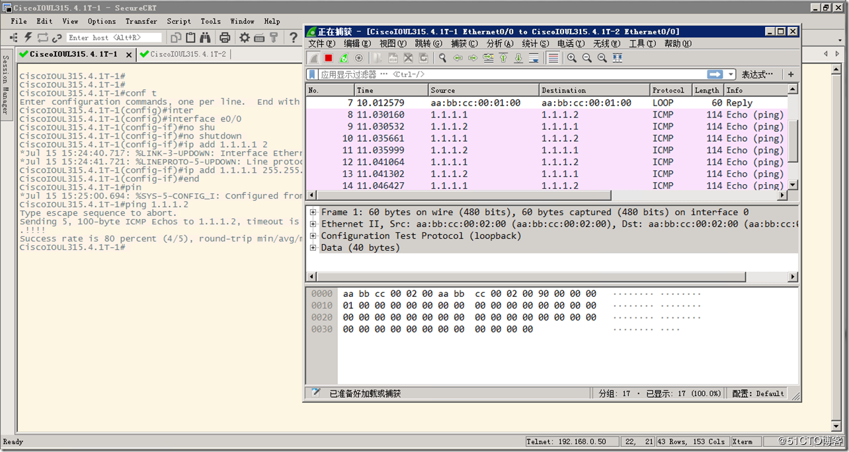Click the SecureCRT Session Manager connect icon

[14, 37]
